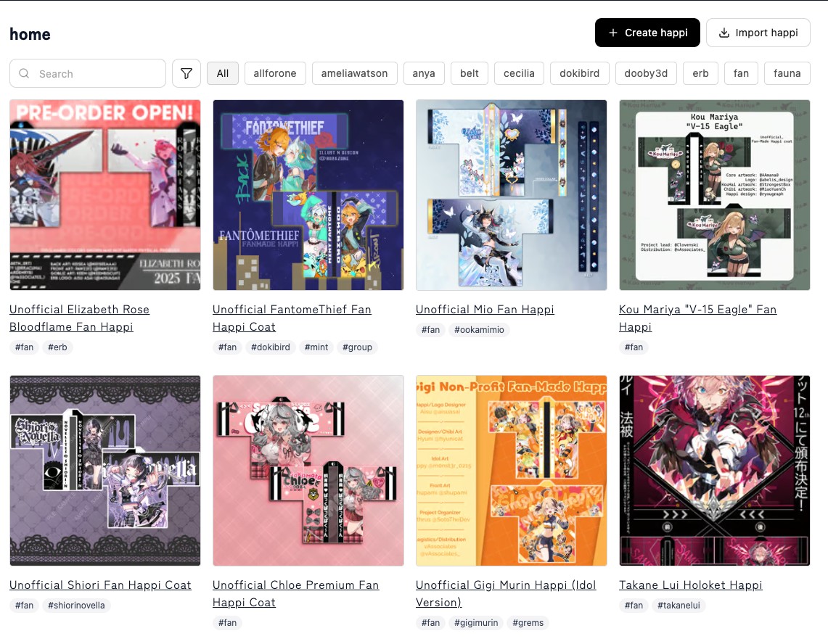The width and height of the screenshot is (828, 644).
Task: Open Unofficial Elizabeth Rose Bloodflame Fan Happi link
Action: point(79,318)
